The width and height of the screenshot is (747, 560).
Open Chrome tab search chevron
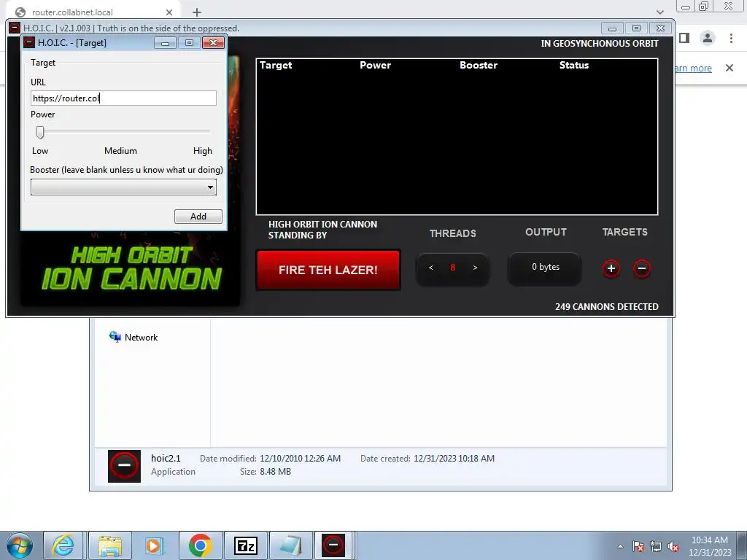tap(659, 12)
